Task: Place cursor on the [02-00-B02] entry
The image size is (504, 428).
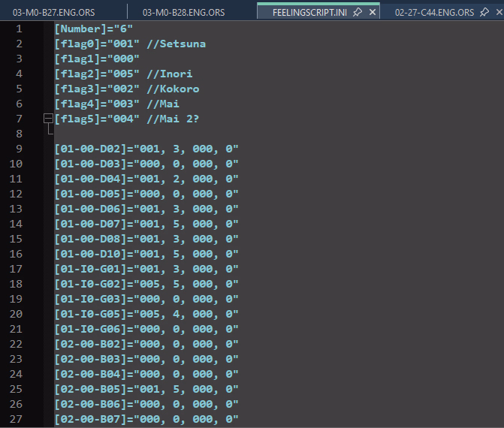Action: click(146, 344)
